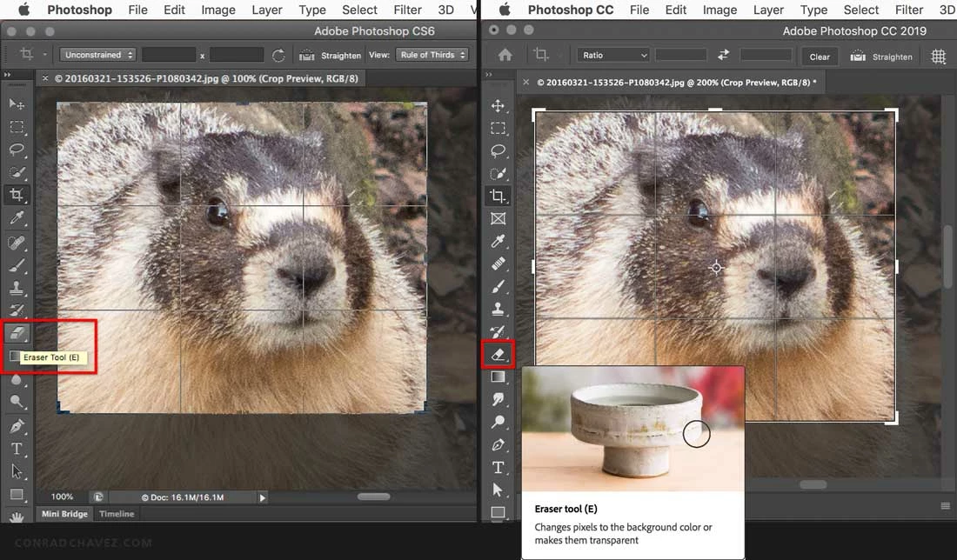Select the Eyedropper tool in CC 2019 window
Image resolution: width=957 pixels, height=560 pixels.
(498, 241)
